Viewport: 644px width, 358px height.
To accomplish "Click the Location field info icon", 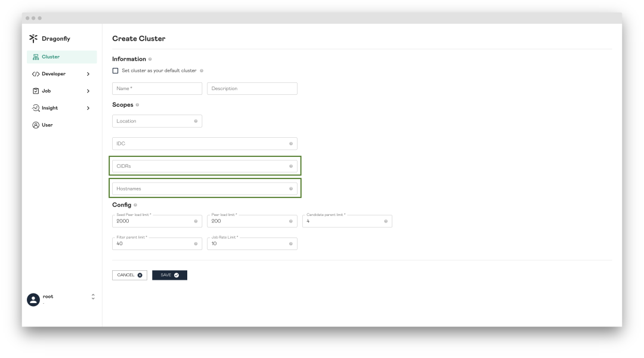I will pyautogui.click(x=196, y=121).
